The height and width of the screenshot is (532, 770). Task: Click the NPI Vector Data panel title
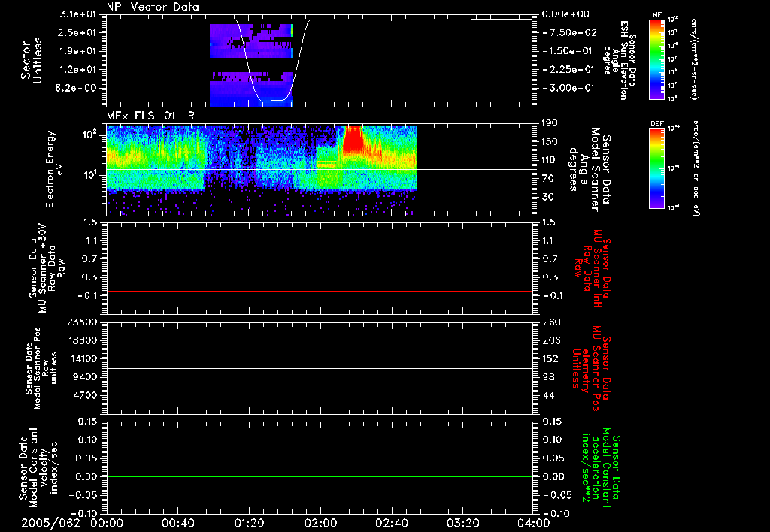[153, 7]
